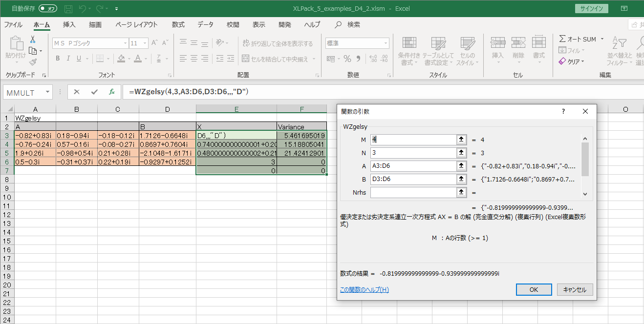This screenshot has height=324, width=644.
Task: Click the percent style icon
Action: click(347, 59)
